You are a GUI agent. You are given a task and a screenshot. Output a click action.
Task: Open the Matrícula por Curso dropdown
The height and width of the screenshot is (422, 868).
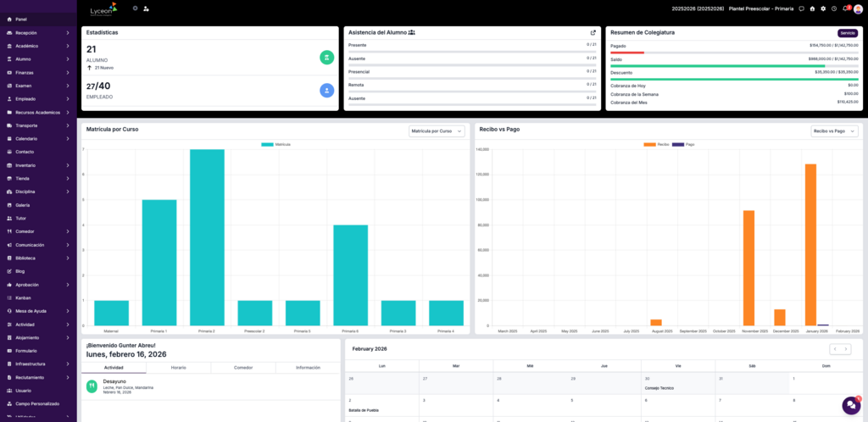pyautogui.click(x=437, y=131)
